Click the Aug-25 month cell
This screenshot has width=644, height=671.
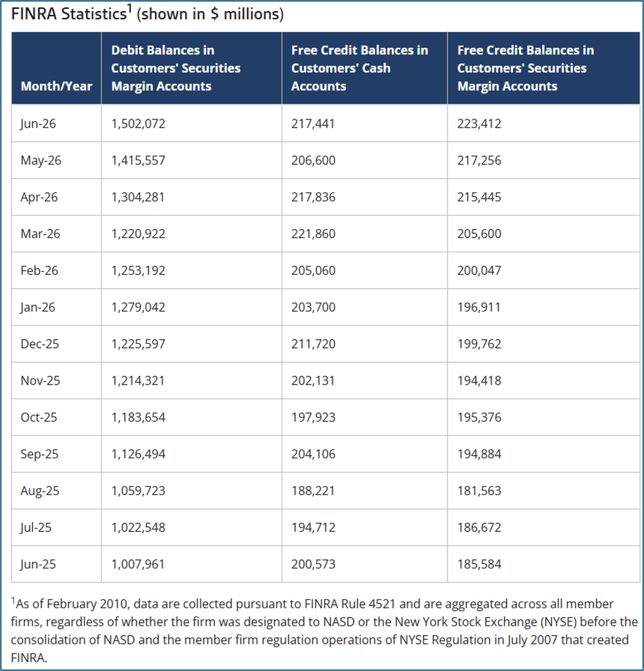(40, 491)
